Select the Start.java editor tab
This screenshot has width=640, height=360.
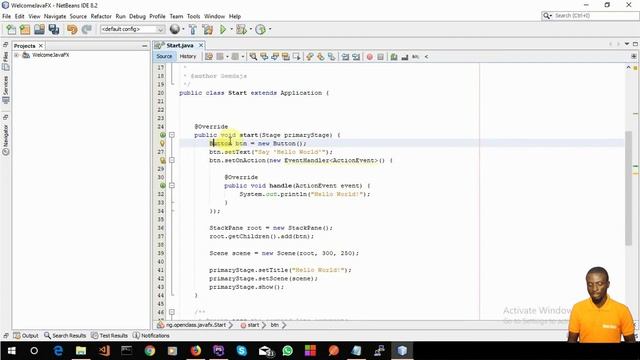point(180,45)
